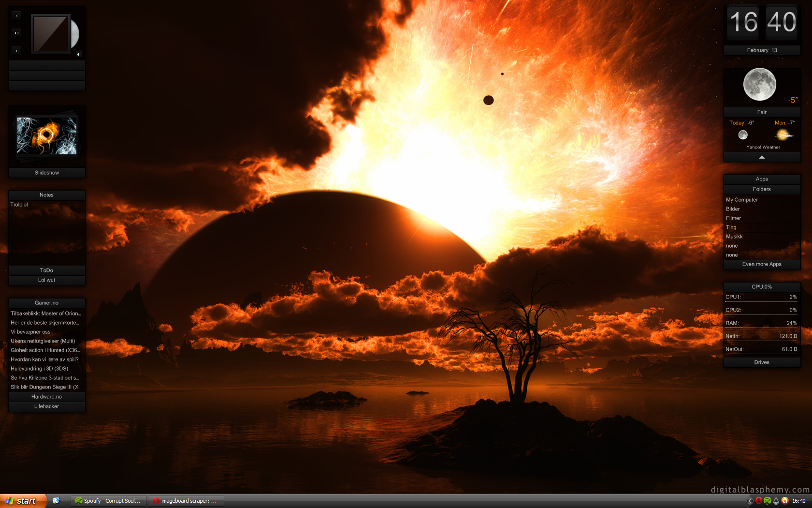Click the -5° current temperature reading

click(x=793, y=100)
